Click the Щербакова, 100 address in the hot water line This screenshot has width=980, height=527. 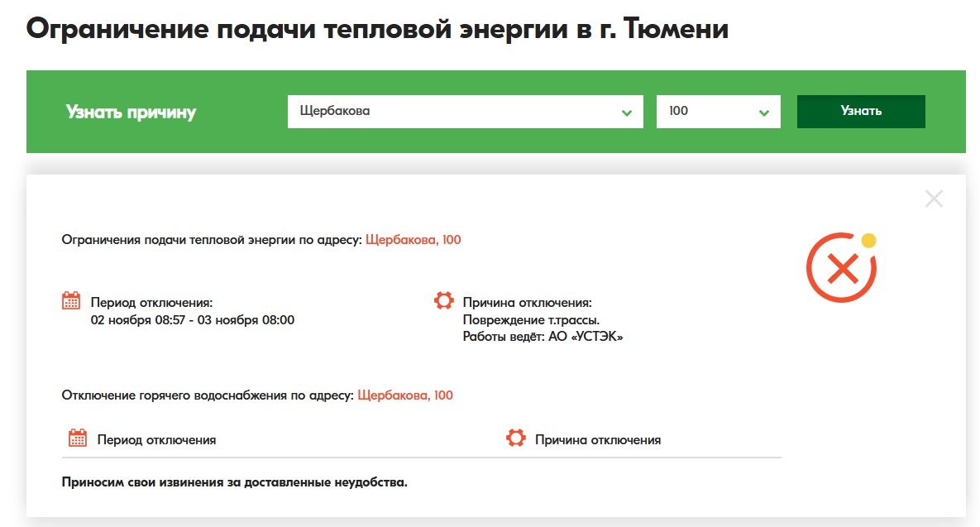tap(405, 395)
